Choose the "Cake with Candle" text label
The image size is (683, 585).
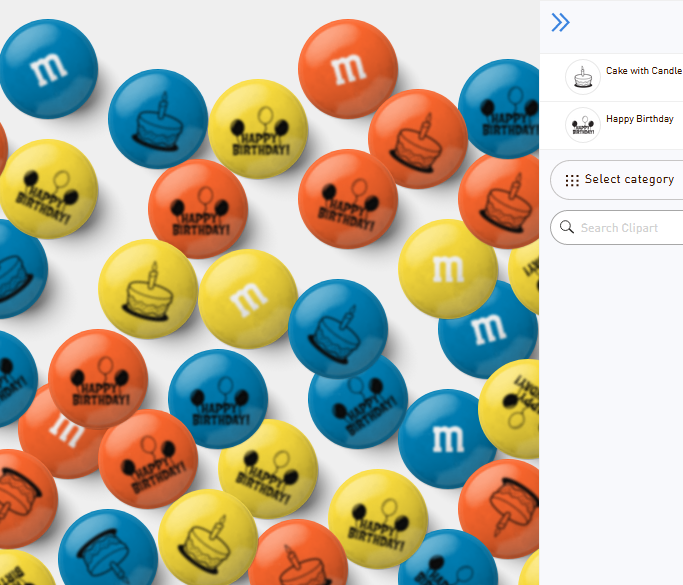pos(643,71)
